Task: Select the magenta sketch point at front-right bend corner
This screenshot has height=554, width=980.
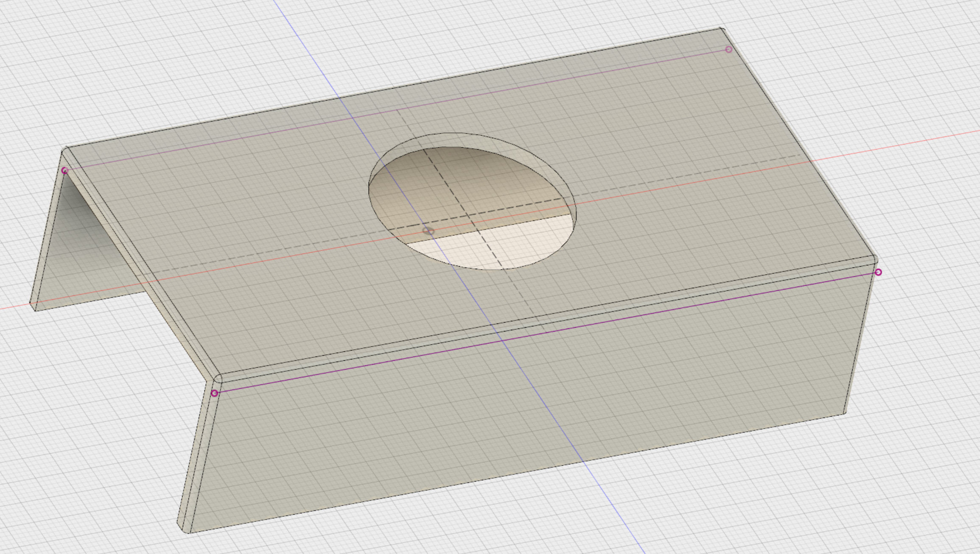Action: [878, 272]
